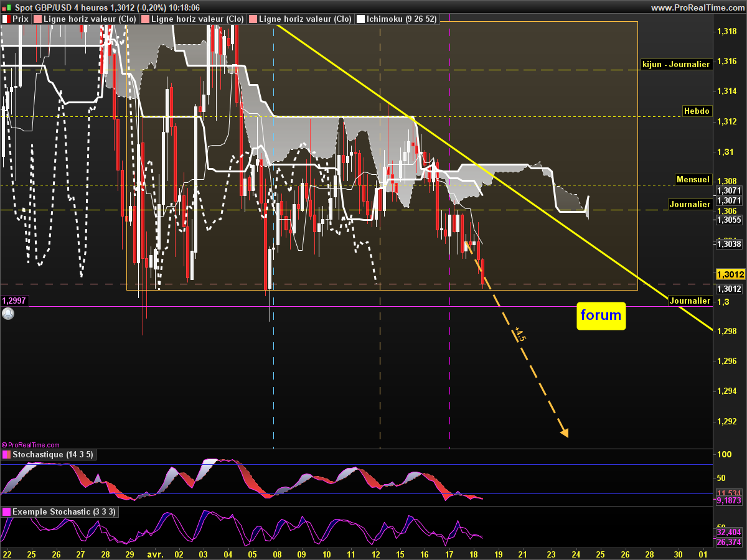
Task: Click the 32,404 stochastic value label
Action: pyautogui.click(x=729, y=533)
